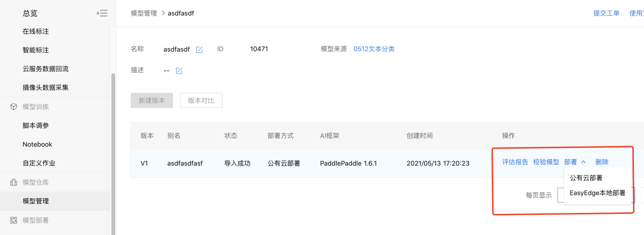Select 公有云部署 from the deploy menu
This screenshot has height=235, width=644.
[x=586, y=178]
